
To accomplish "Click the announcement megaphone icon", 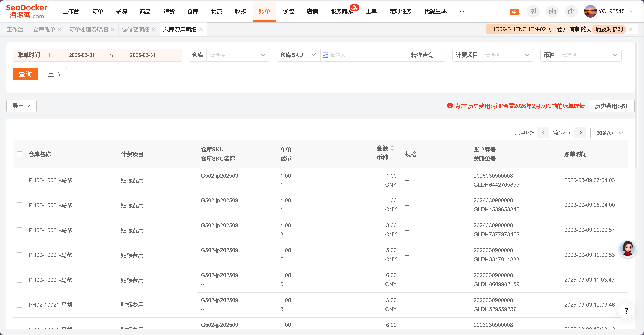I will [533, 11].
